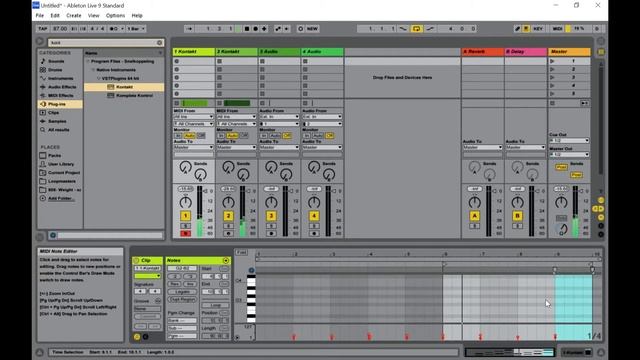Click the Session Record circle button
The height and width of the screenshot is (360, 640).
pyautogui.click(x=301, y=29)
